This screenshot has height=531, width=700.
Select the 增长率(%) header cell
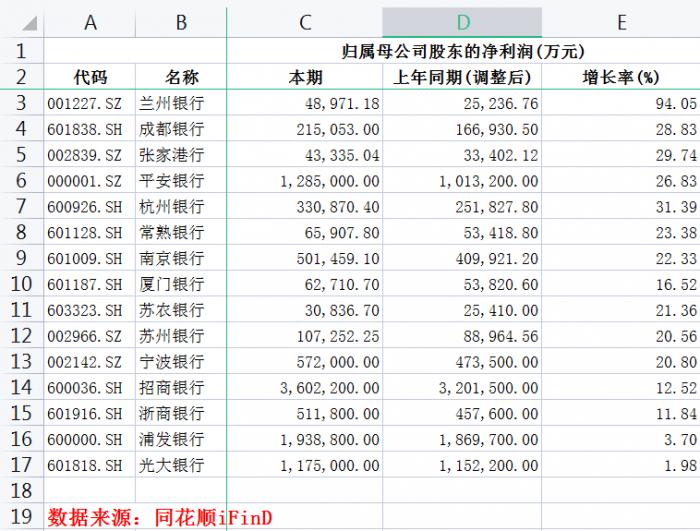621,77
